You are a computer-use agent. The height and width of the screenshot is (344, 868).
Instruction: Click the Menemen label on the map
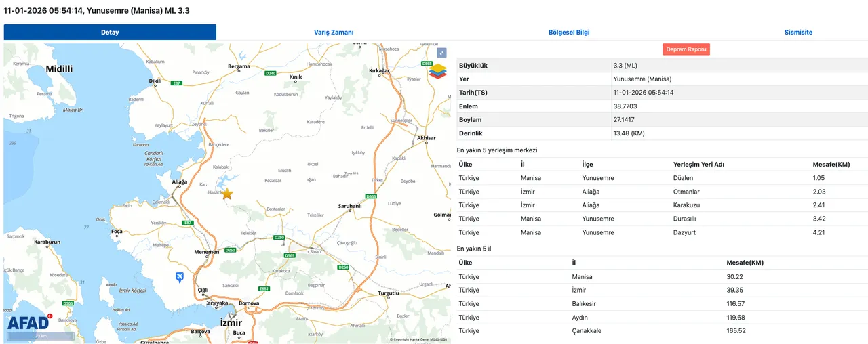click(x=206, y=252)
